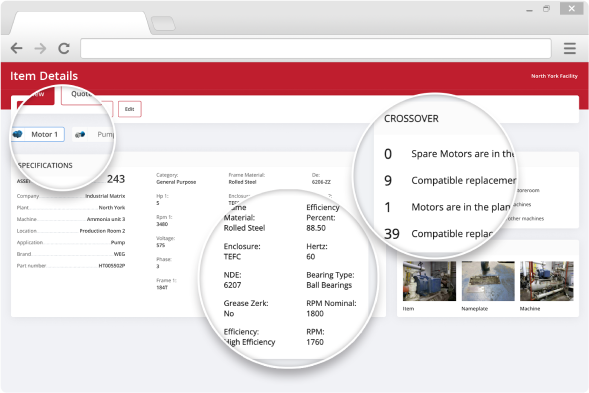Open a new browser tab

163,24
